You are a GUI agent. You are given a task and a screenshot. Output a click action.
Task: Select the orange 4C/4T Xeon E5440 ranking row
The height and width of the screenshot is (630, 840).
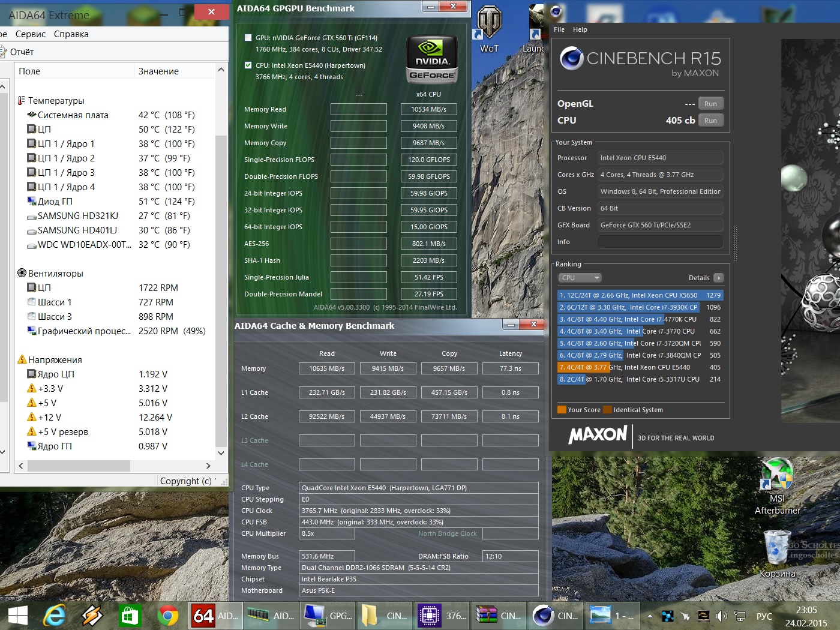(x=640, y=367)
